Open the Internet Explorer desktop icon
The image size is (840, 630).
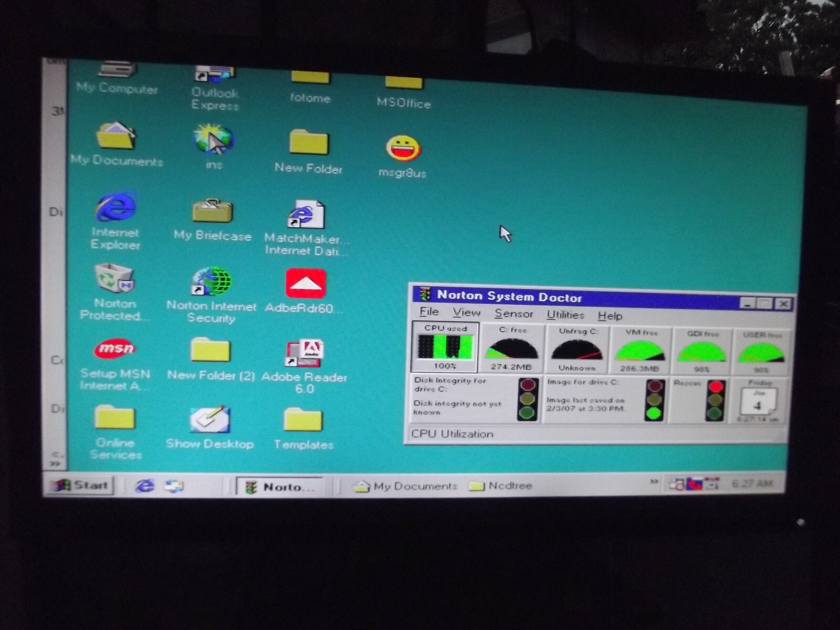pos(115,220)
